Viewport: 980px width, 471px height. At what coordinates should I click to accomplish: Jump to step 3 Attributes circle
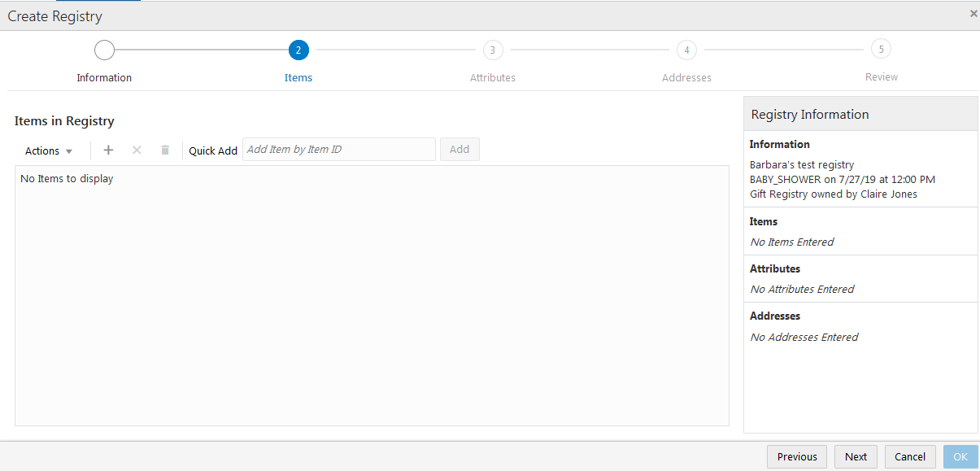(x=492, y=50)
